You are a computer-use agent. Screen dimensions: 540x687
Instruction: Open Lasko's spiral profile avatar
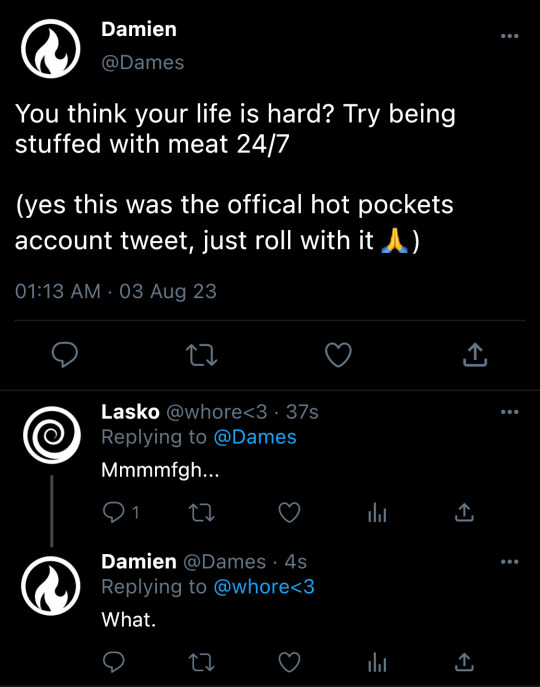(52, 435)
